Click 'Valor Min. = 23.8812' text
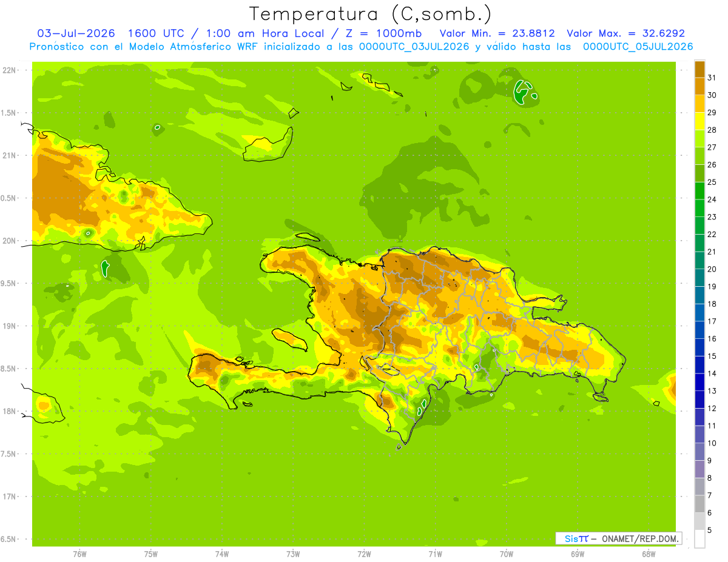The height and width of the screenshot is (562, 728). tap(497, 33)
